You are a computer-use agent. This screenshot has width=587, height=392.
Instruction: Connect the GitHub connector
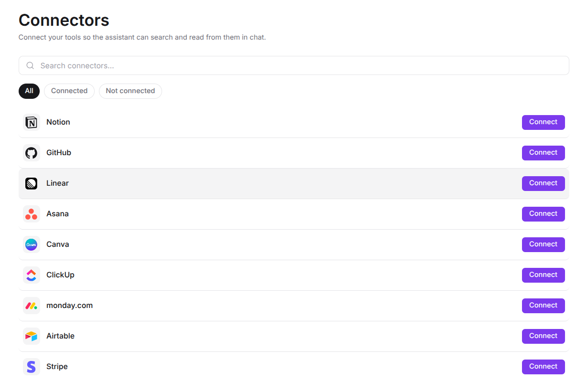pyautogui.click(x=543, y=153)
